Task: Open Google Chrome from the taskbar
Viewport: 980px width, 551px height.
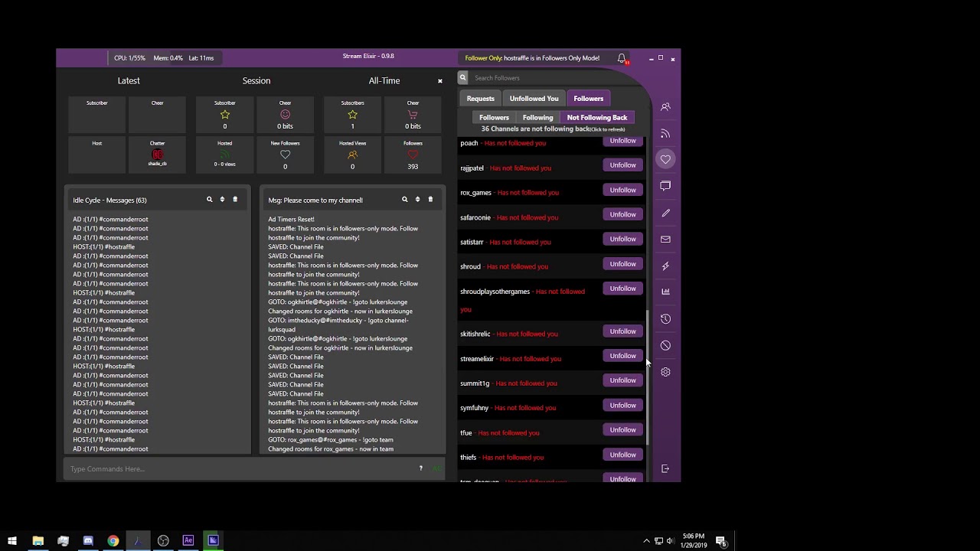Action: coord(113,541)
